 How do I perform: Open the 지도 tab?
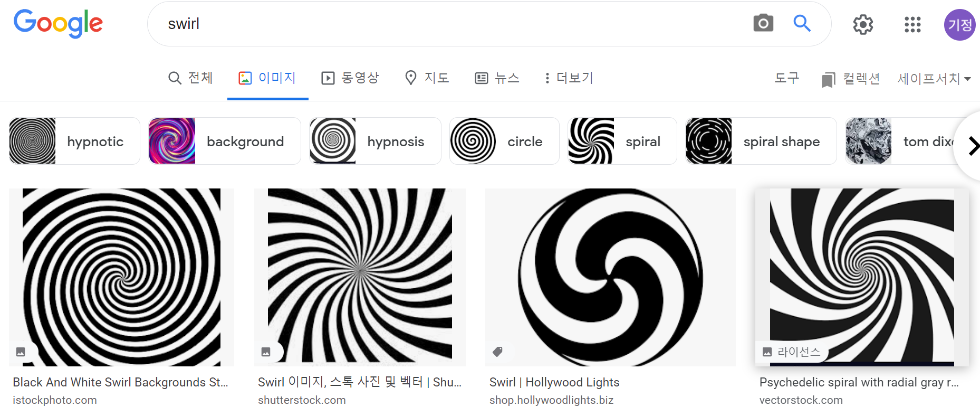[x=427, y=78]
